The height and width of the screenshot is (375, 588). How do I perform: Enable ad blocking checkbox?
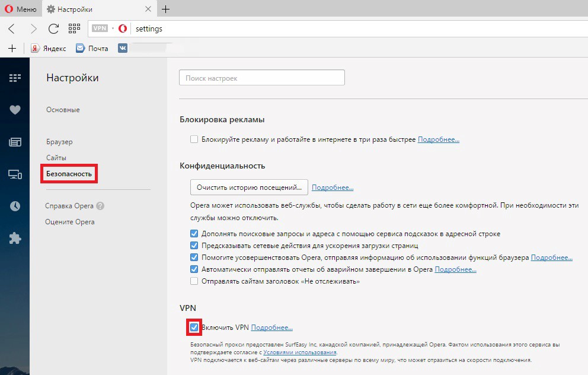pyautogui.click(x=194, y=139)
